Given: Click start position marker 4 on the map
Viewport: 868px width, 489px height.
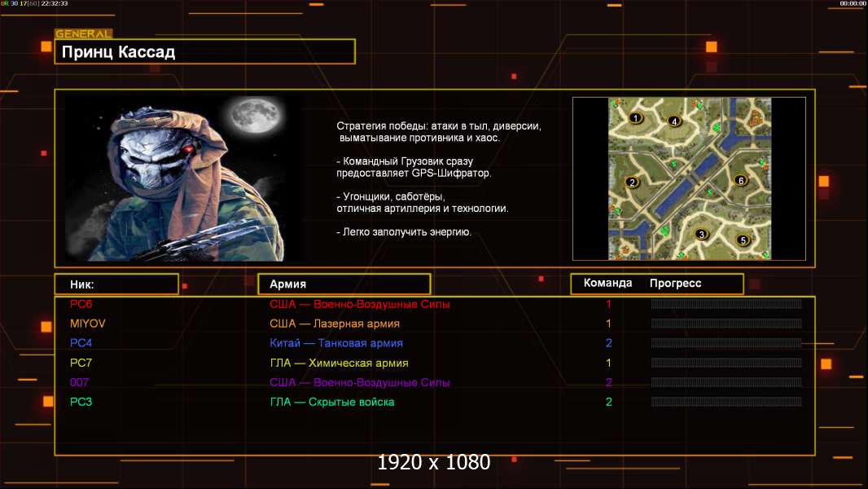Looking at the screenshot, I should (673, 121).
